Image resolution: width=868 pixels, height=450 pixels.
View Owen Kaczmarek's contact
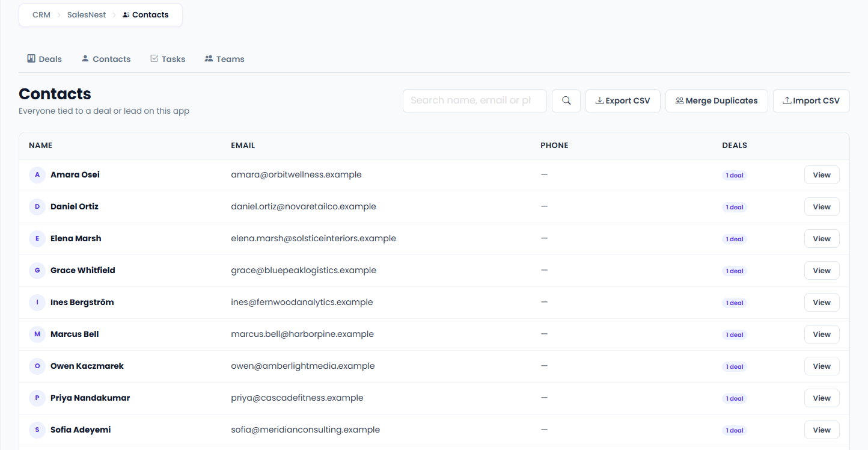tap(822, 366)
